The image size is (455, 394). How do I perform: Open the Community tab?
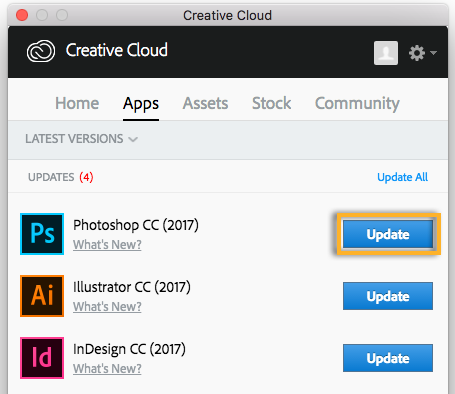[x=357, y=104]
